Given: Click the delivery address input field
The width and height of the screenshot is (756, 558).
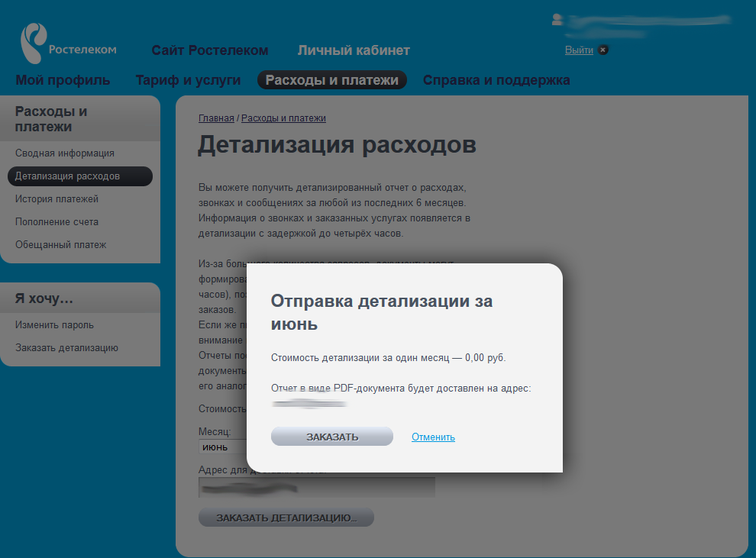Looking at the screenshot, I should click(x=316, y=487).
